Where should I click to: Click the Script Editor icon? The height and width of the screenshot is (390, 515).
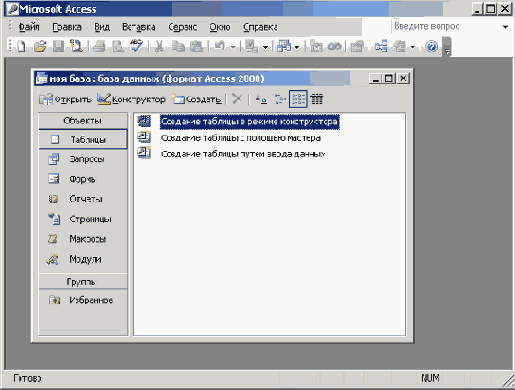334,46
